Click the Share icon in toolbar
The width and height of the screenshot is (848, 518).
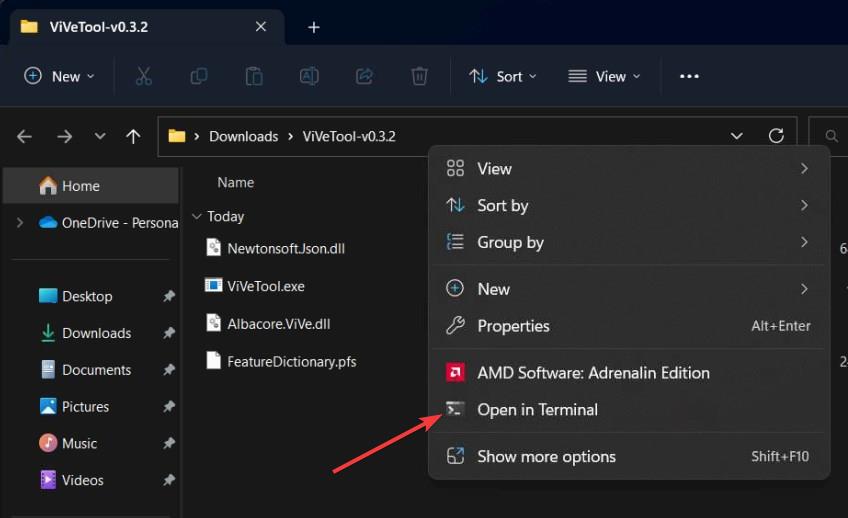[x=364, y=76]
